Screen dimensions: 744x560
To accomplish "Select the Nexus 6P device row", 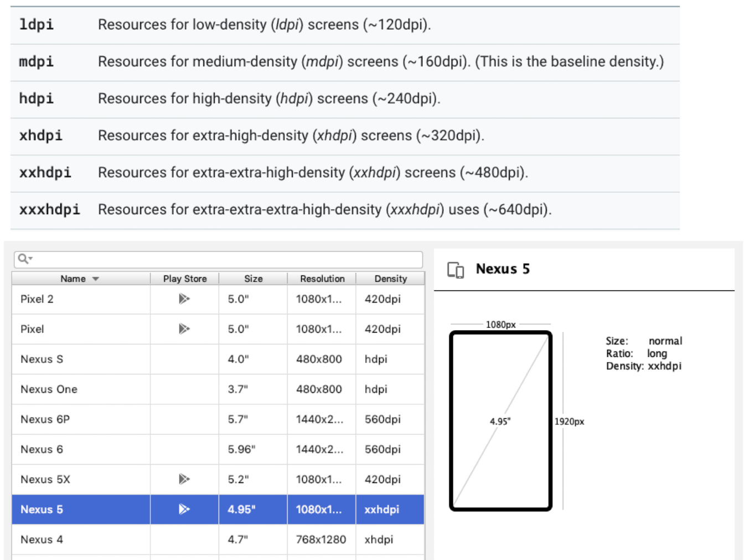I will (218, 419).
